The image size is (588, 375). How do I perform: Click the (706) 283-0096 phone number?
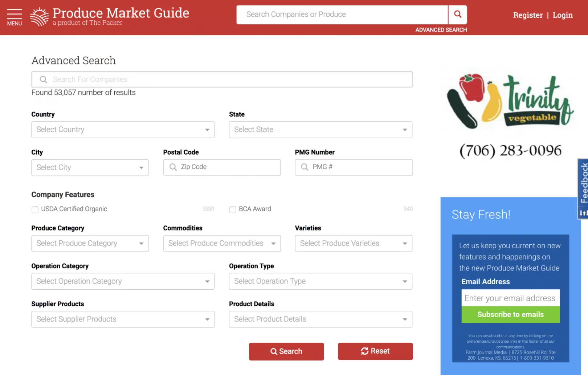pos(510,150)
